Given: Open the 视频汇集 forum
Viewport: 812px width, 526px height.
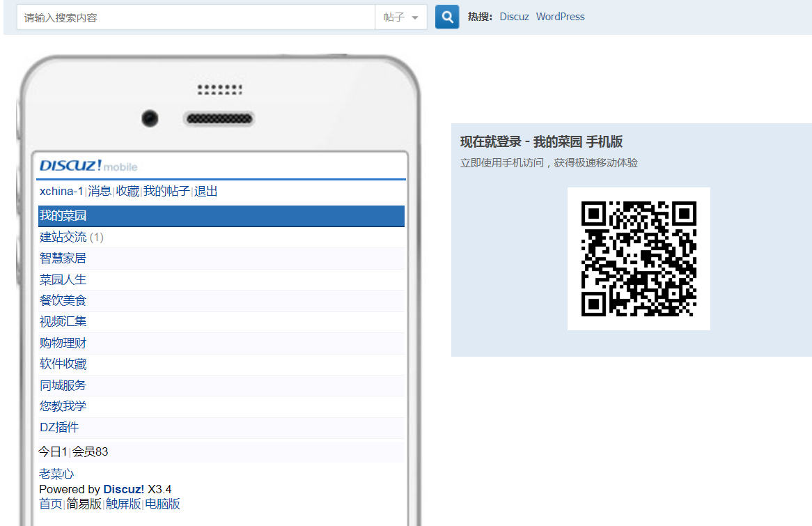Looking at the screenshot, I should 63,322.
